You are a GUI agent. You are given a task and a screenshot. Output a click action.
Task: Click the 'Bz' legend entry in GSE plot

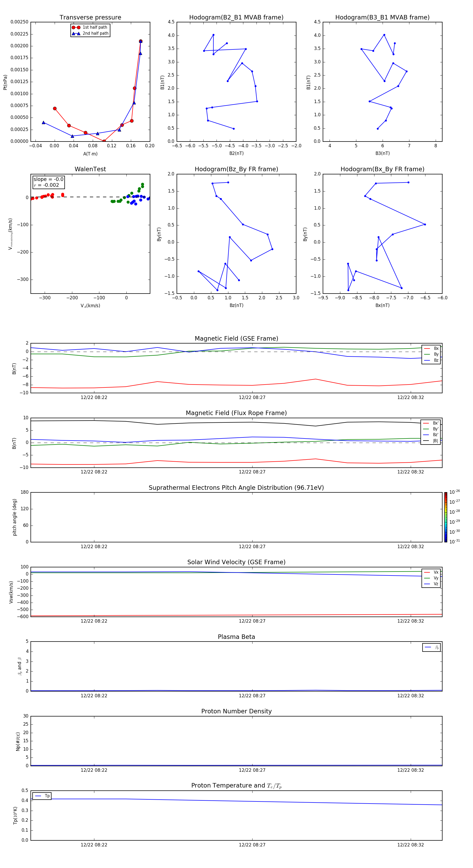431,360
